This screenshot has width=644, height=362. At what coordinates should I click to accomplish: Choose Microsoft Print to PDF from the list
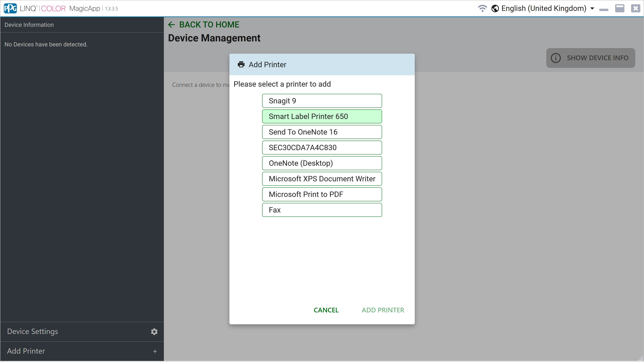(x=322, y=194)
